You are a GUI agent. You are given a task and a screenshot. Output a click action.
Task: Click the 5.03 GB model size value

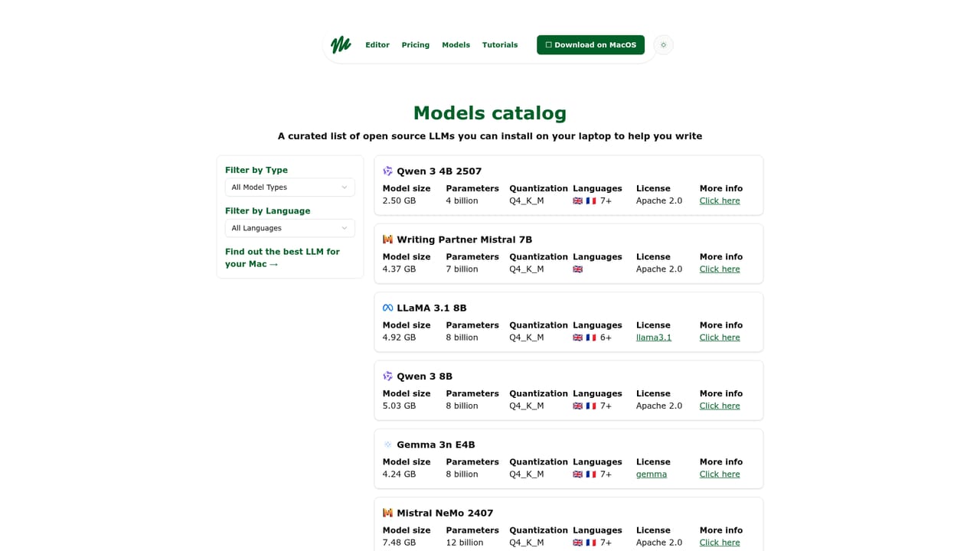coord(399,406)
